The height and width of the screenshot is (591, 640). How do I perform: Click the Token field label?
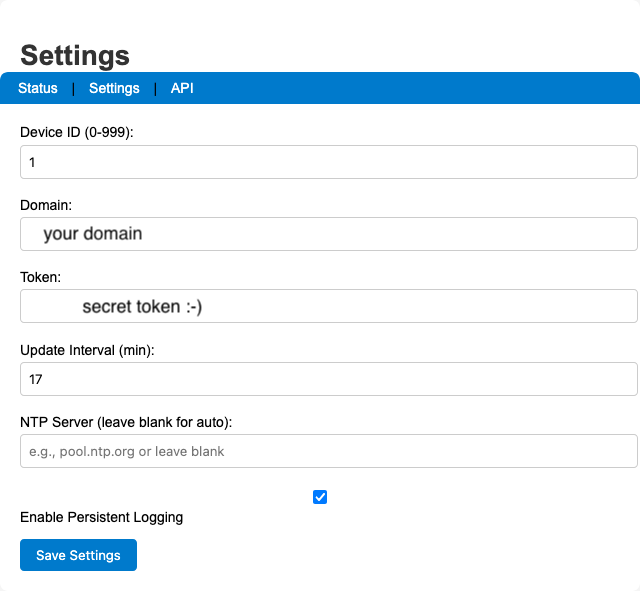(x=41, y=277)
